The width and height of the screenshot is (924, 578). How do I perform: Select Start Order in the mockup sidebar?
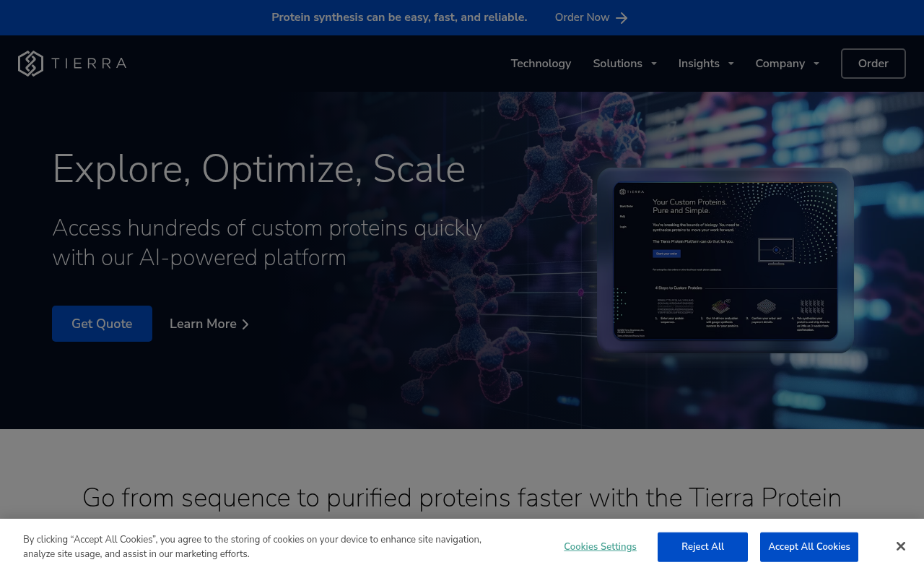[627, 206]
